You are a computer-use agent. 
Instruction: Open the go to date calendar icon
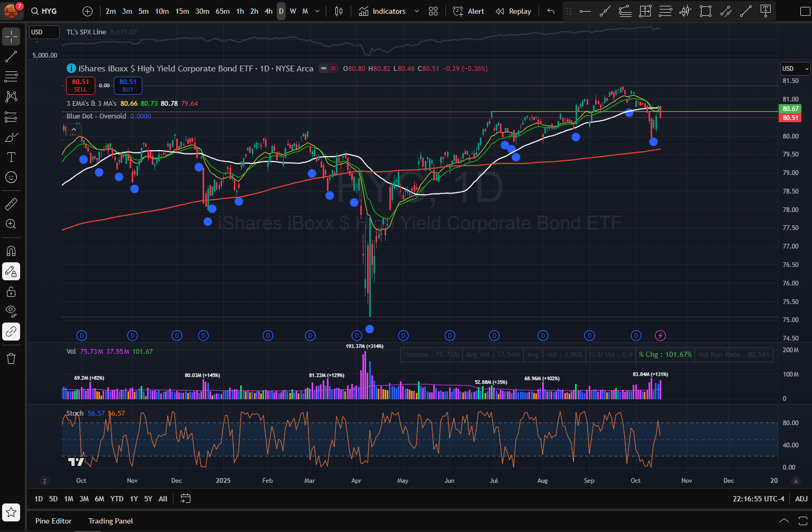coord(185,499)
